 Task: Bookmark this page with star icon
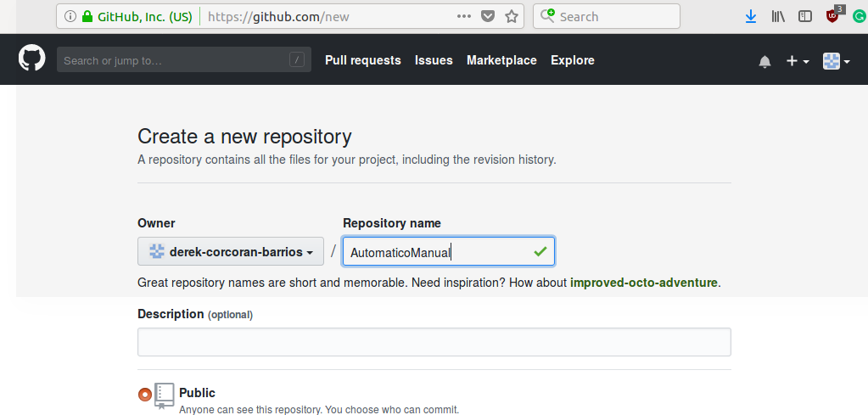tap(512, 16)
